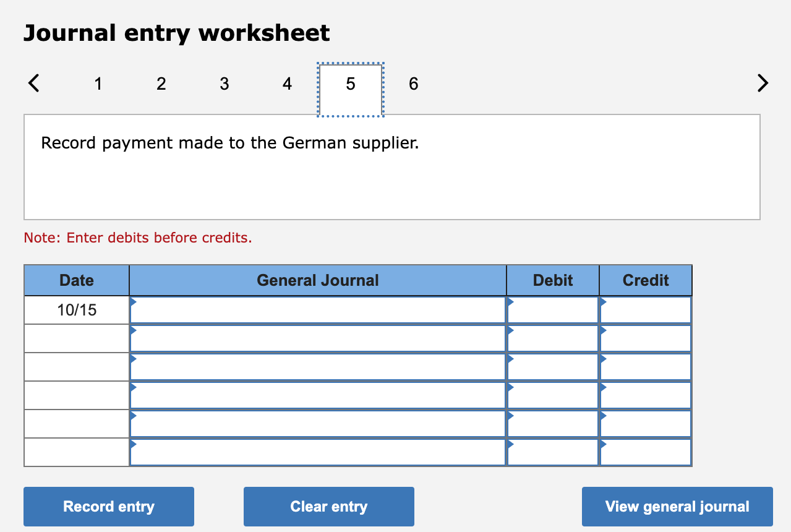Viewport: 791px width, 532px height.
Task: Switch to journal entry tab 1
Action: (98, 83)
